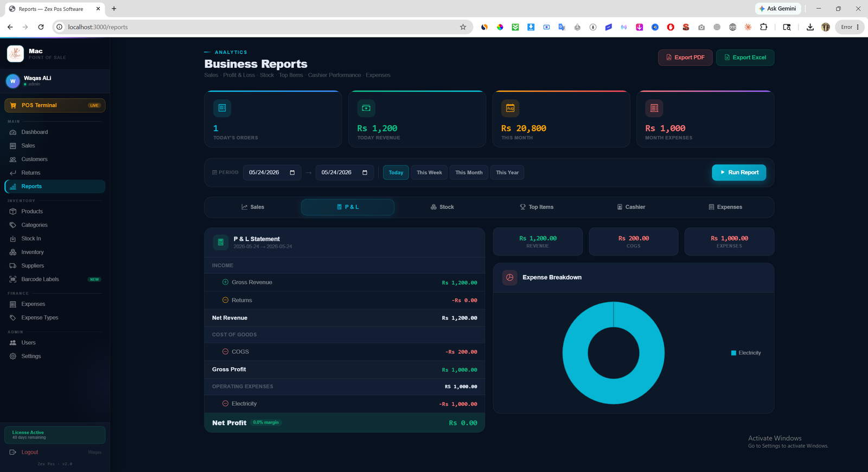Switch to the Cashier tab
This screenshot has height=472, width=868.
coord(631,207)
